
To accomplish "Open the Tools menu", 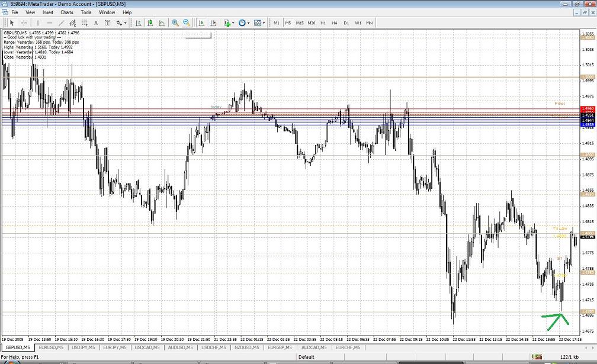I will coord(86,12).
